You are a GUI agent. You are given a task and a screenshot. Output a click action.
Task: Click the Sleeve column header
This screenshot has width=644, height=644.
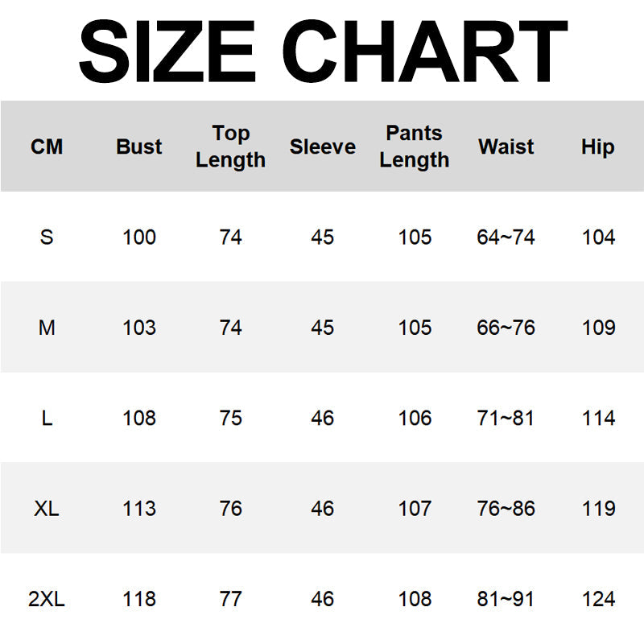pyautogui.click(x=322, y=147)
